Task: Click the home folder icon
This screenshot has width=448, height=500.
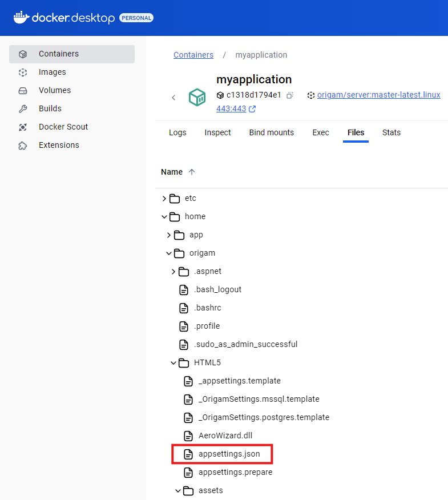Action: (175, 217)
